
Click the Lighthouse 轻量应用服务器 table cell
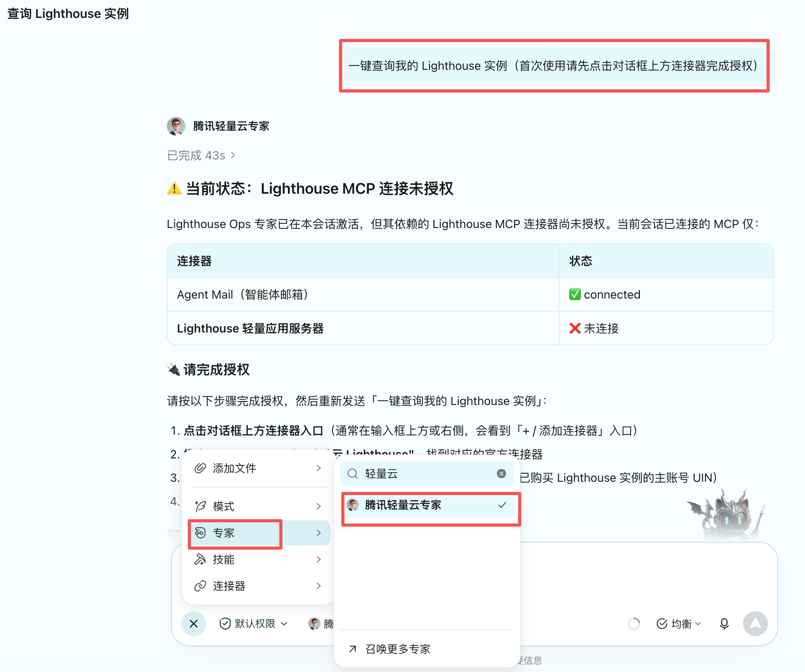coord(363,328)
